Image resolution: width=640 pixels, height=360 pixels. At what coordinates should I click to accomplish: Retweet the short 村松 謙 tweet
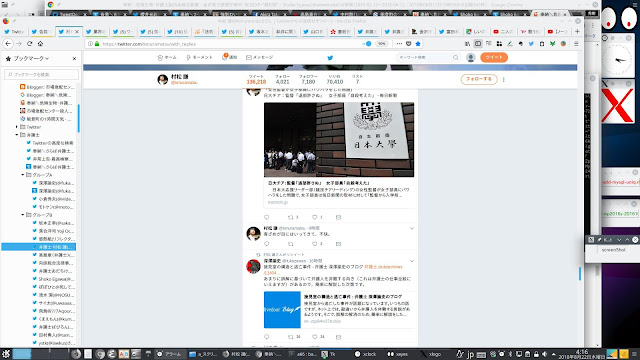pos(291,244)
